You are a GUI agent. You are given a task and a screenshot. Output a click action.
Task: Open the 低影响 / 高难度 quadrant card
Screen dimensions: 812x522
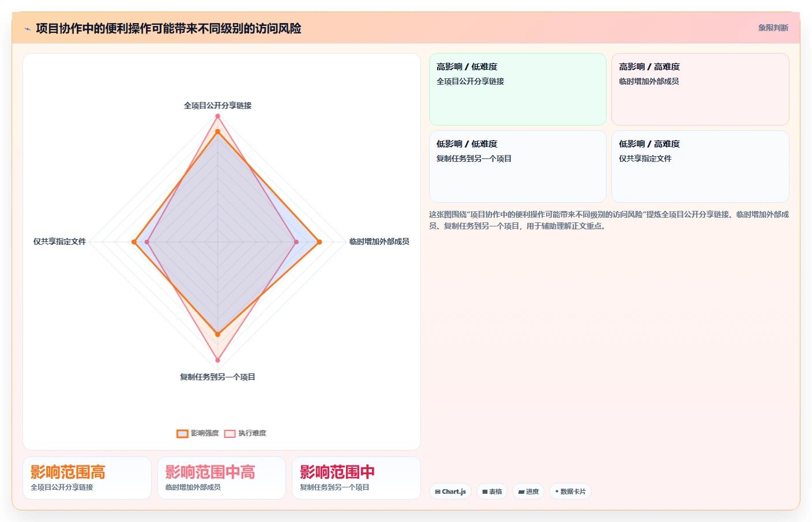coord(700,167)
